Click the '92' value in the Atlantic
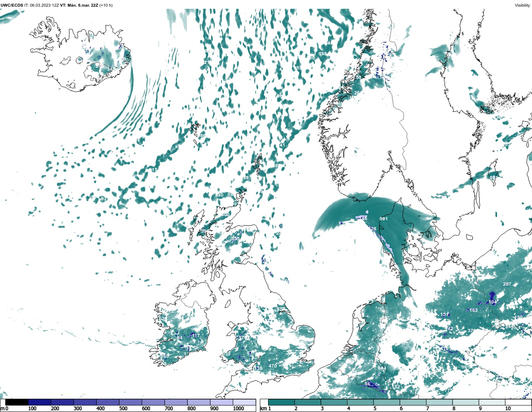 pyautogui.click(x=104, y=199)
